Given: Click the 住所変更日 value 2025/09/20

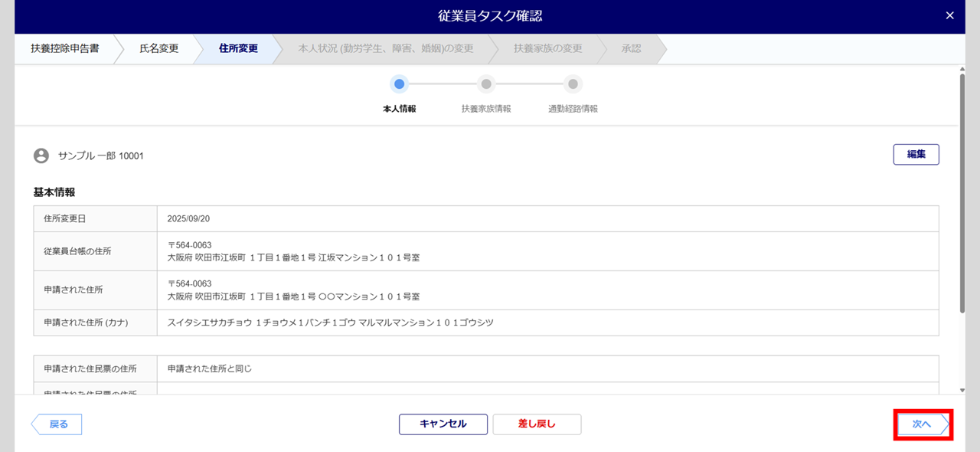Looking at the screenshot, I should (x=188, y=218).
